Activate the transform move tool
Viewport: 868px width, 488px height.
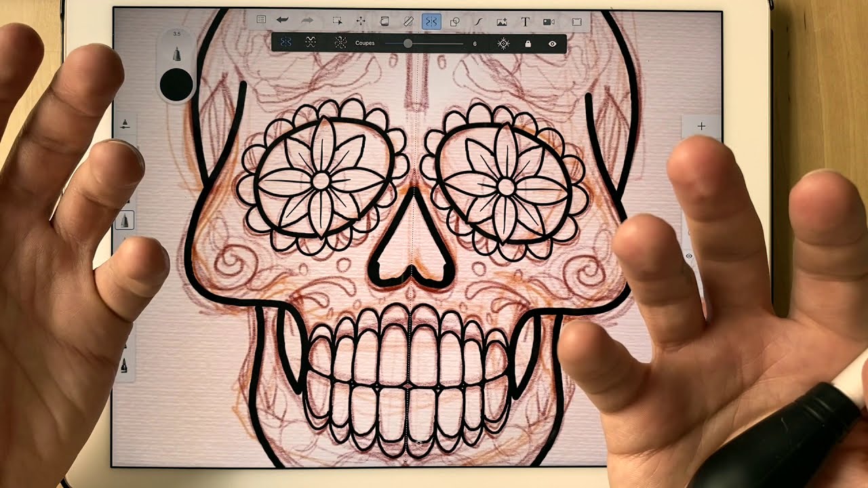coord(361,21)
